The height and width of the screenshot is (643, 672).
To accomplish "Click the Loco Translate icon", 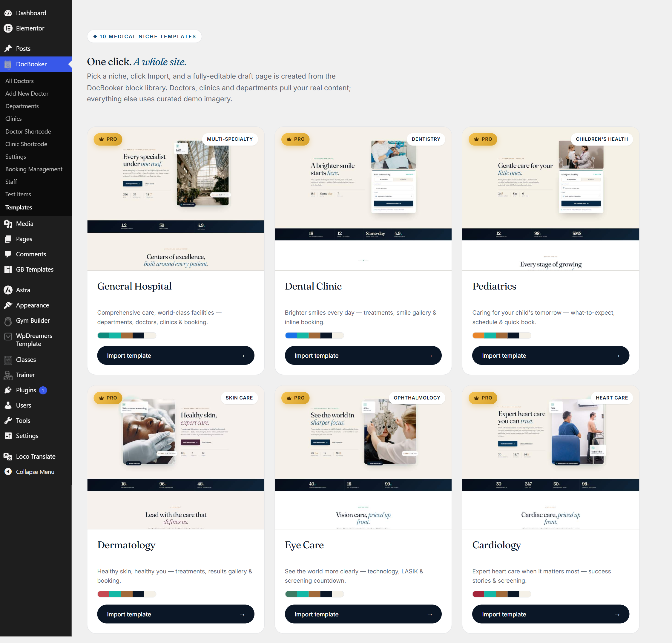I will coord(8,457).
